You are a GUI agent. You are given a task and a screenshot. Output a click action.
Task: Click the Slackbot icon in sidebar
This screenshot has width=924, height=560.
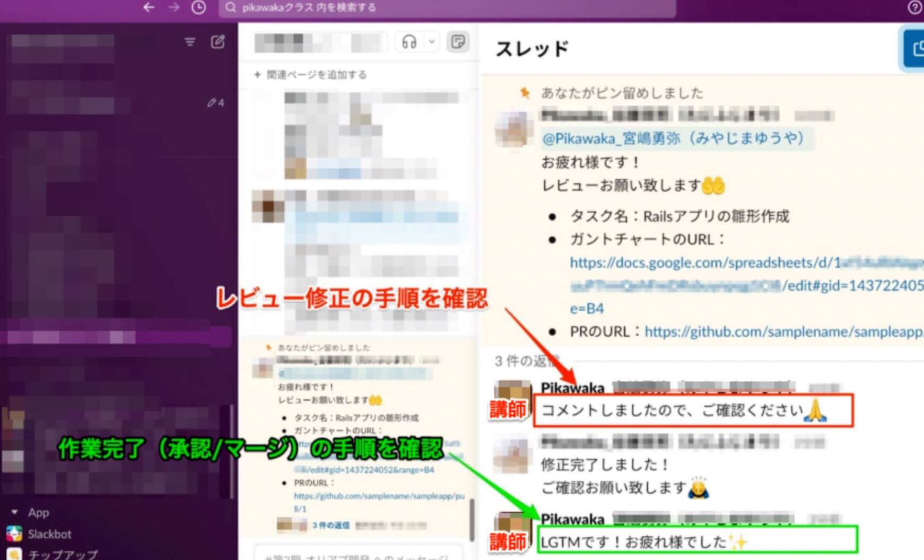pos(14,534)
